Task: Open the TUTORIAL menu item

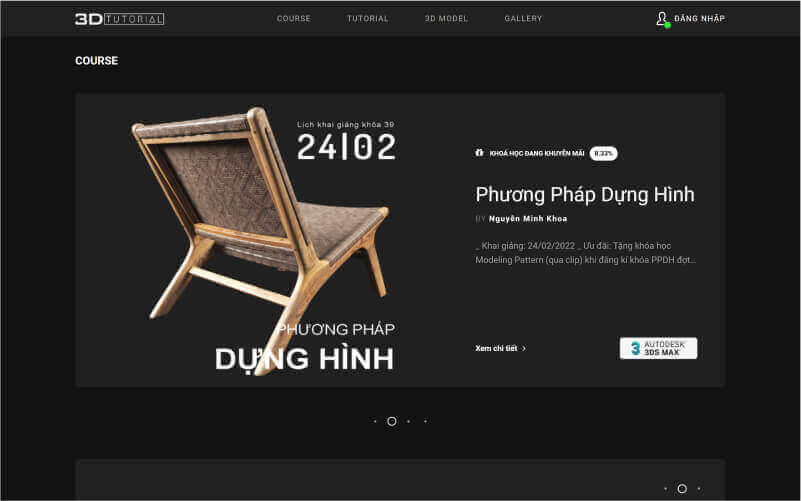Action: pos(368,18)
